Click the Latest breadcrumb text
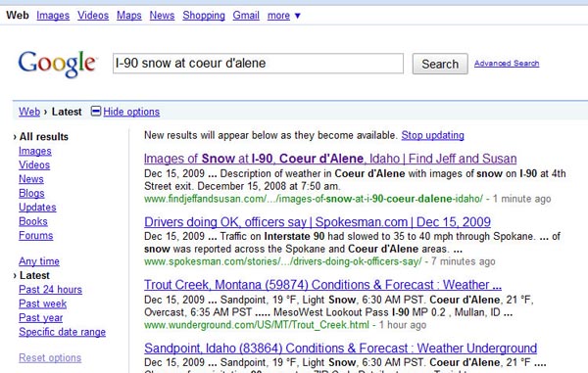Viewport: 588px width, 373px height. coord(67,112)
